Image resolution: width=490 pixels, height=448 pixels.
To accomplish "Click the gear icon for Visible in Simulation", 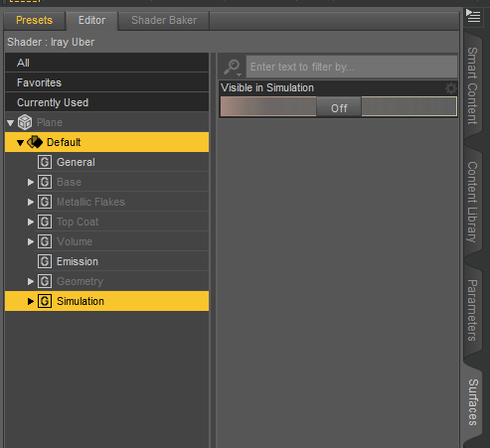I will [x=450, y=88].
